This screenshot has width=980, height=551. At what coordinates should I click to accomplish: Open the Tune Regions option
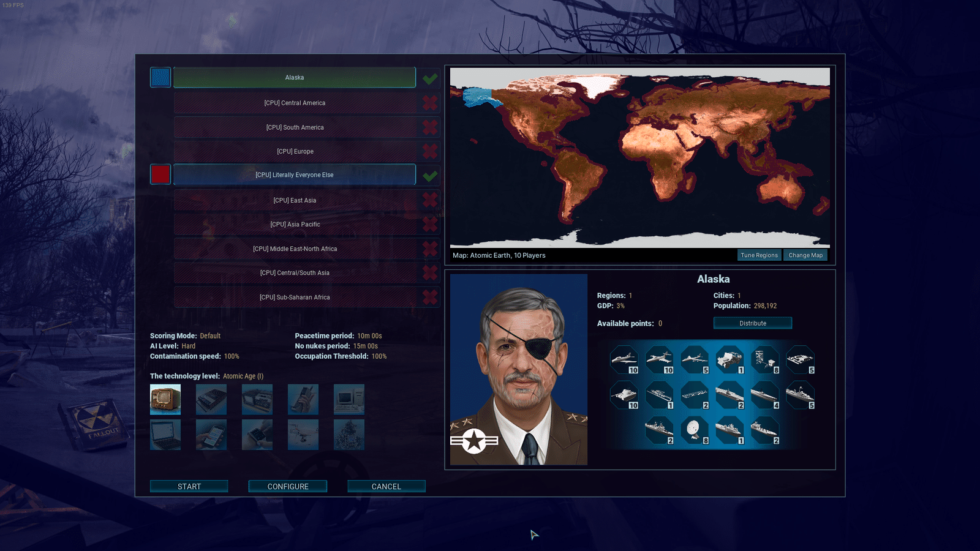[x=759, y=255]
